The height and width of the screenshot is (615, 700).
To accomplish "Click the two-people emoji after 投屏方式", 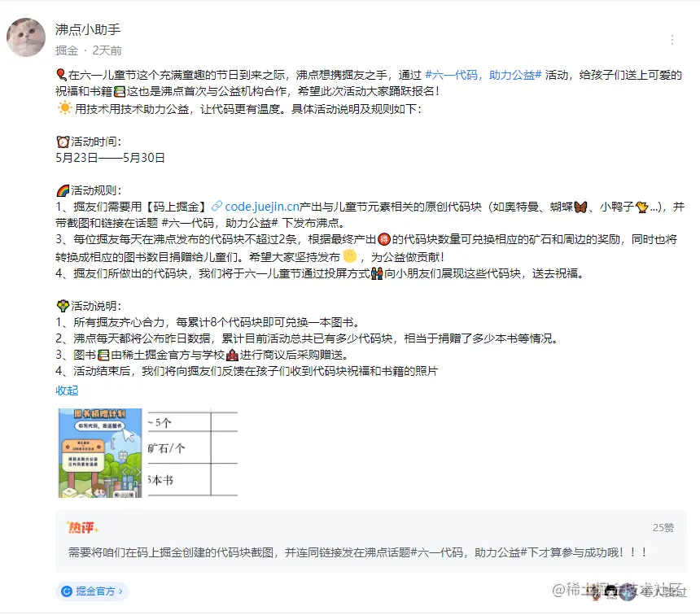I will pos(377,273).
